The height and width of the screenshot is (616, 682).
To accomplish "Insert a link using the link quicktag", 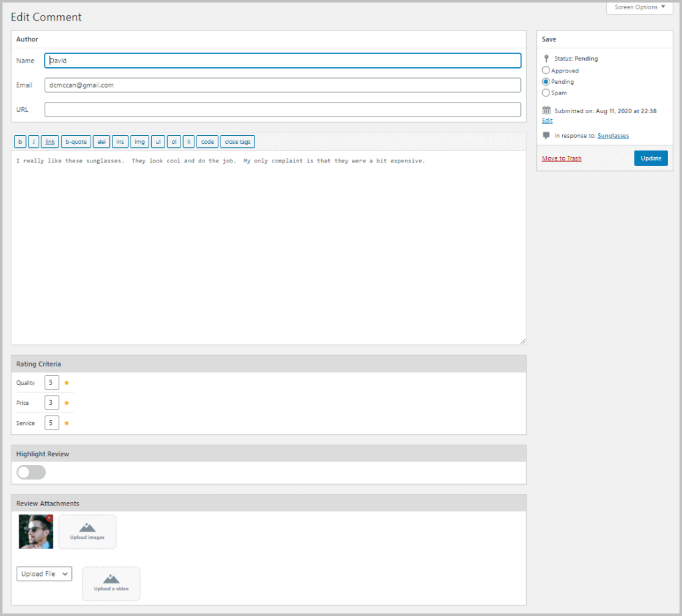I will [49, 141].
